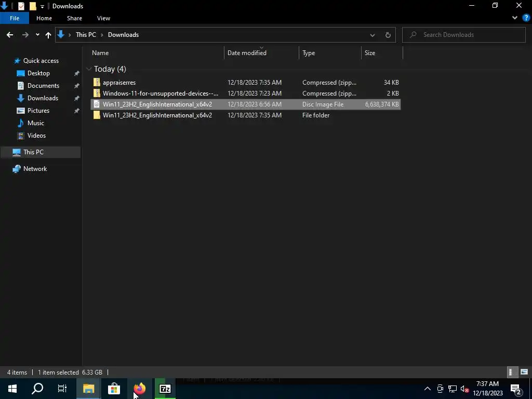
Task: Open Videos in the sidebar
Action: (x=36, y=136)
